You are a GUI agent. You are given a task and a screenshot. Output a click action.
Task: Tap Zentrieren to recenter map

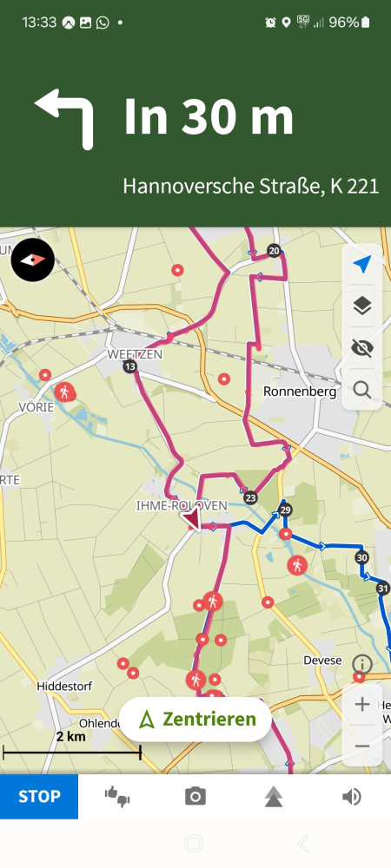click(x=195, y=719)
